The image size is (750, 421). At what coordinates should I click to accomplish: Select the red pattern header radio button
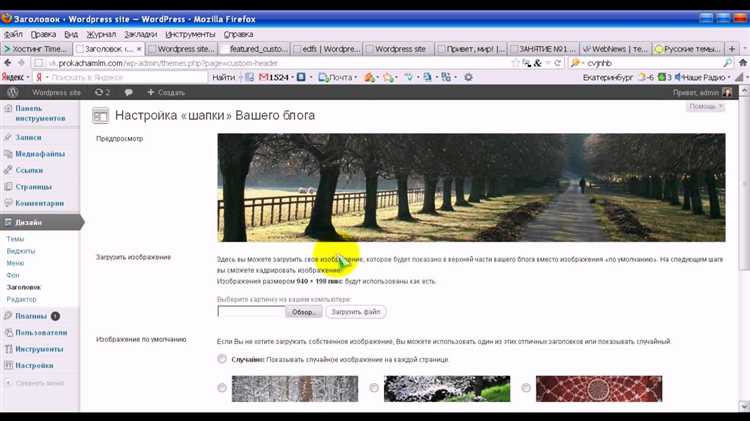526,388
